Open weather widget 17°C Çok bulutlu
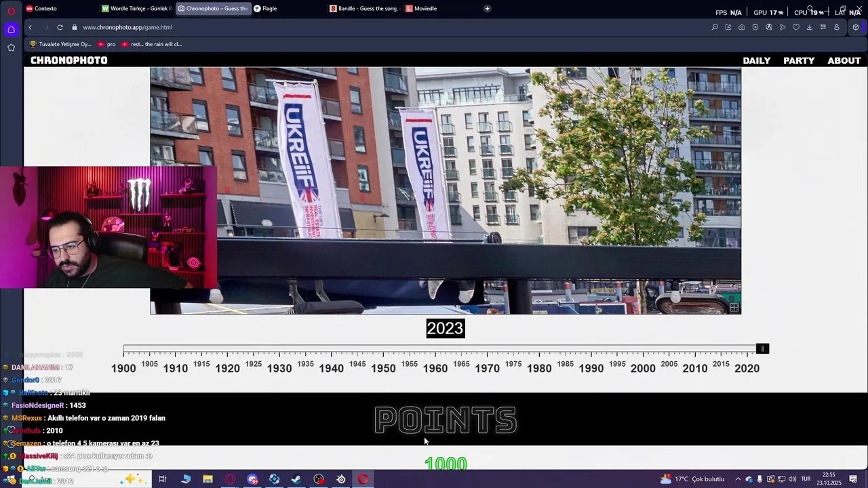This screenshot has height=488, width=868. point(693,479)
